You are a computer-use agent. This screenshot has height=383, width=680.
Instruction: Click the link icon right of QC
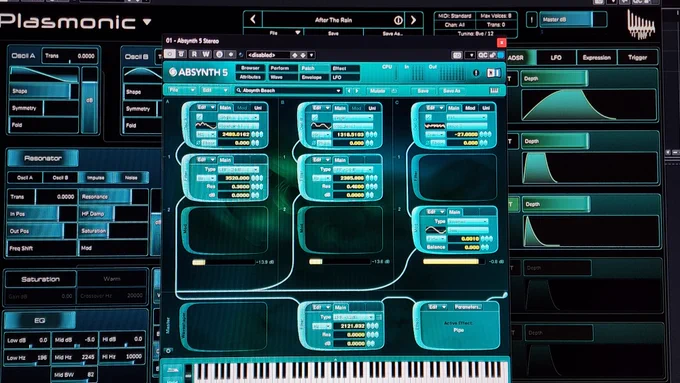[493, 55]
